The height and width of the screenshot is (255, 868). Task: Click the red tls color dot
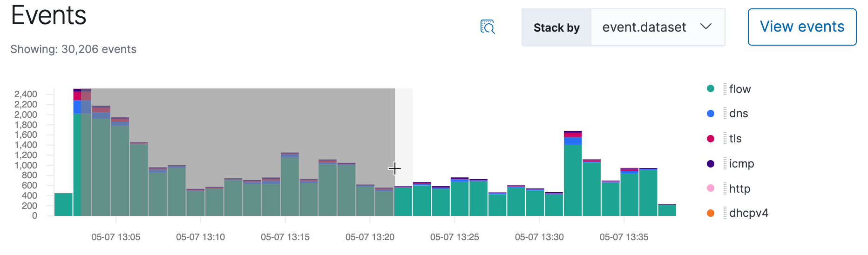[x=711, y=139]
